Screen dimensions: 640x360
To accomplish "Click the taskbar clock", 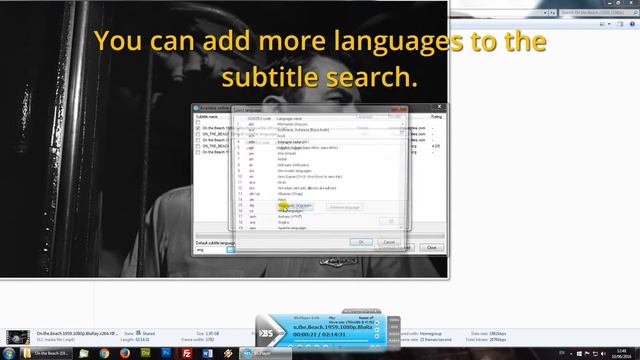I will [622, 353].
